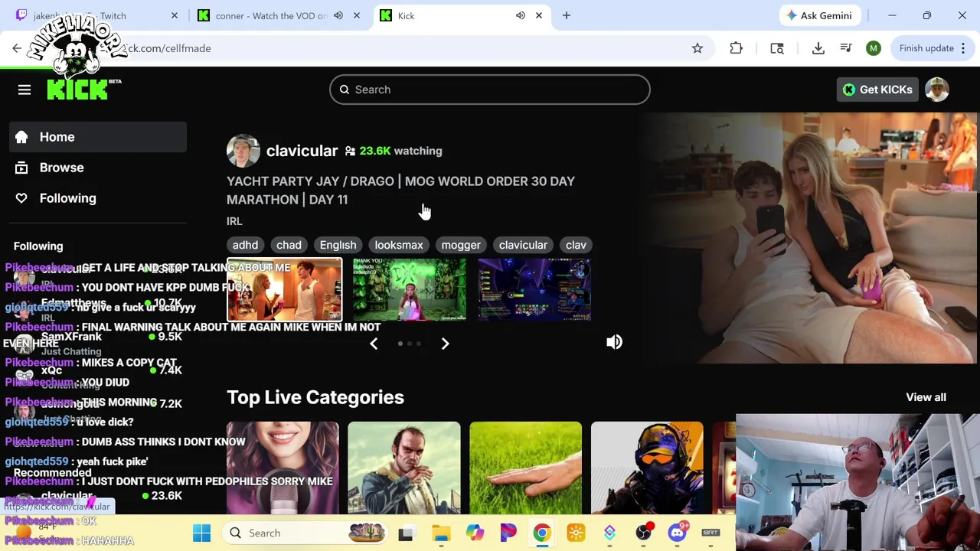Open the stream title YACHT PARTY JAY / DRAGO
Screen dimensions: 980x551
(400, 191)
